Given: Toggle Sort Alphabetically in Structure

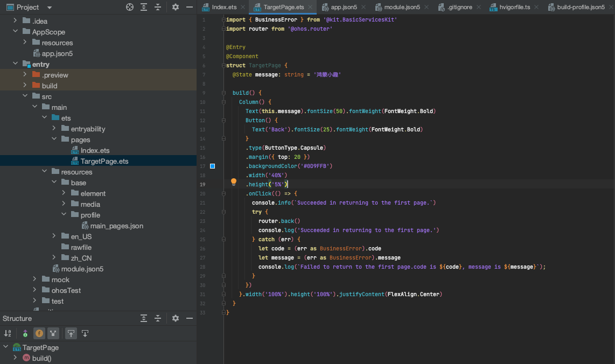Looking at the screenshot, I should click(8, 333).
